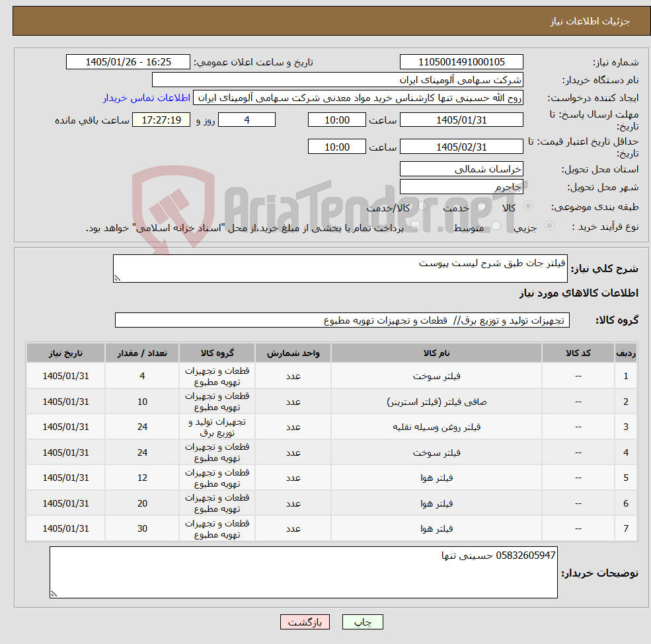The height and width of the screenshot is (644, 651).
Task: Select the جزیی purchase type radio
Action: 549,225
